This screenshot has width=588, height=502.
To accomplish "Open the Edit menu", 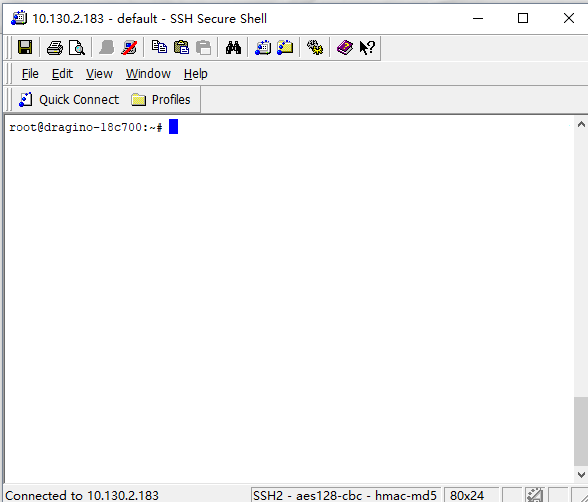I will 62,73.
